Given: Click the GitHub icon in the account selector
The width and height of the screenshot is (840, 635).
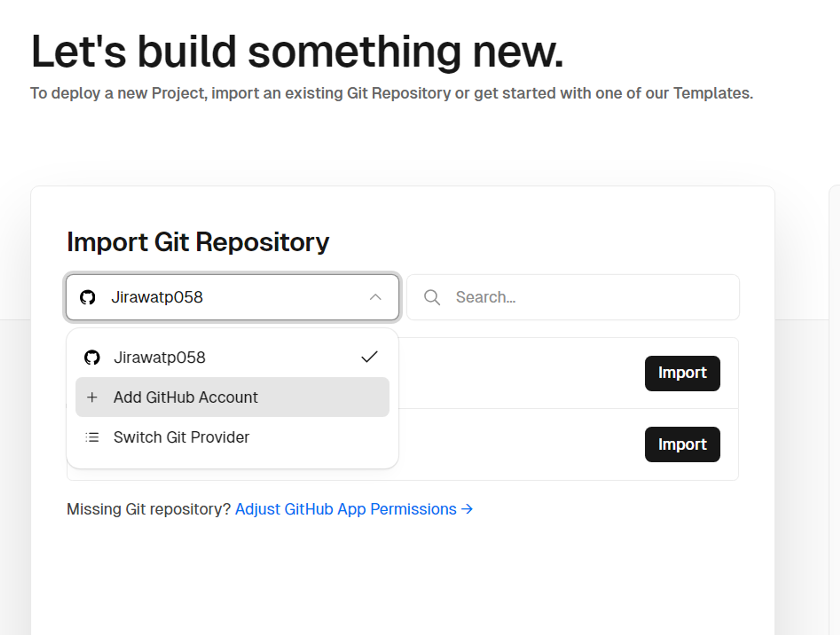Looking at the screenshot, I should click(87, 297).
